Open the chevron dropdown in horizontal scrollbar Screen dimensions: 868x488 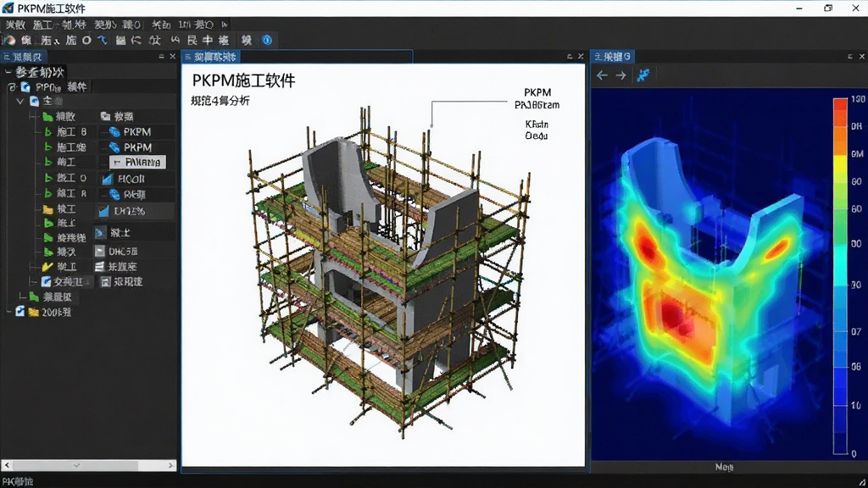coord(76,465)
